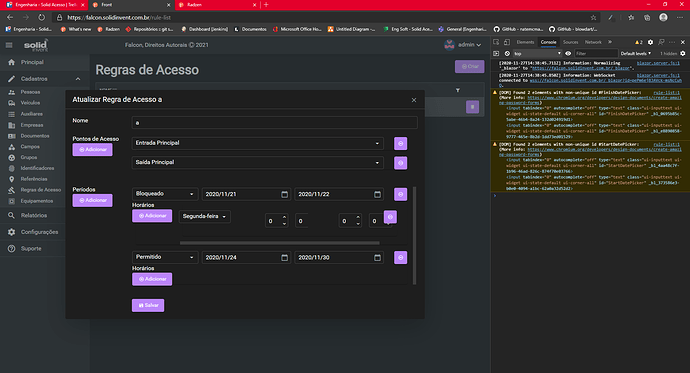The width and height of the screenshot is (690, 373).
Task: Open Referências in the sidebar
Action: pos(34,179)
